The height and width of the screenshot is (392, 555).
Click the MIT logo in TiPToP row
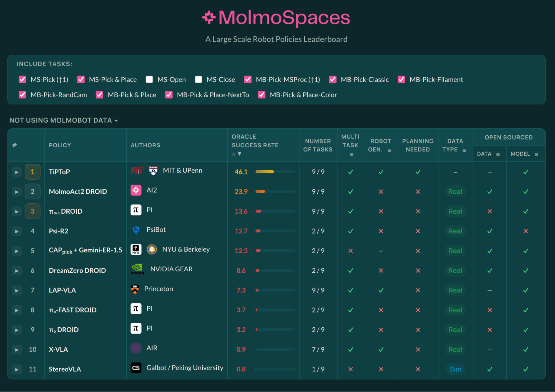point(137,170)
